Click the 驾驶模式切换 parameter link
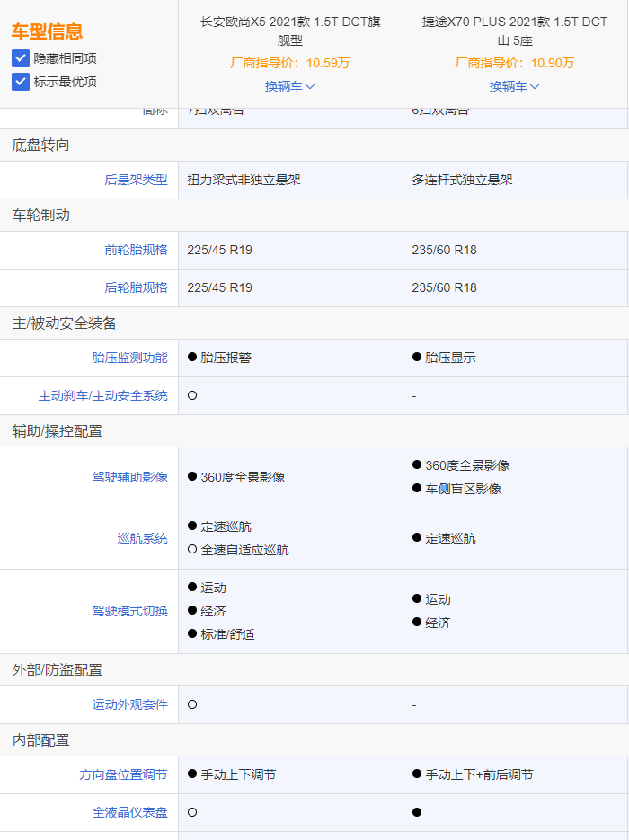 [x=129, y=611]
